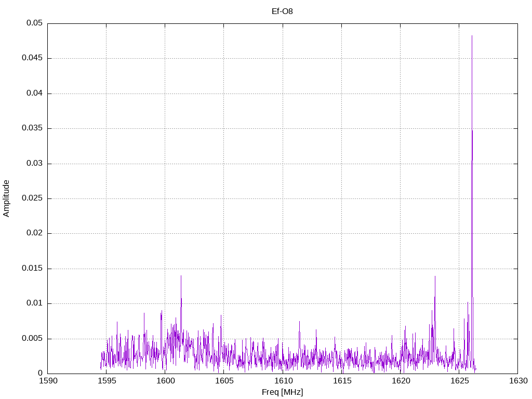Click the 0.015 y-axis tick label
532x399 pixels.
[x=33, y=269]
